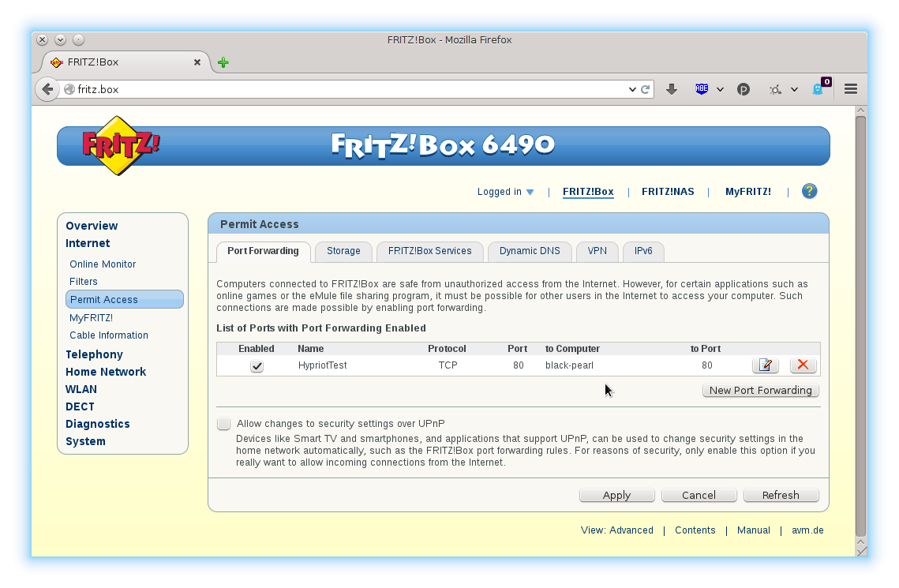Open the avm.de link
This screenshot has width=899, height=588.
[807, 530]
